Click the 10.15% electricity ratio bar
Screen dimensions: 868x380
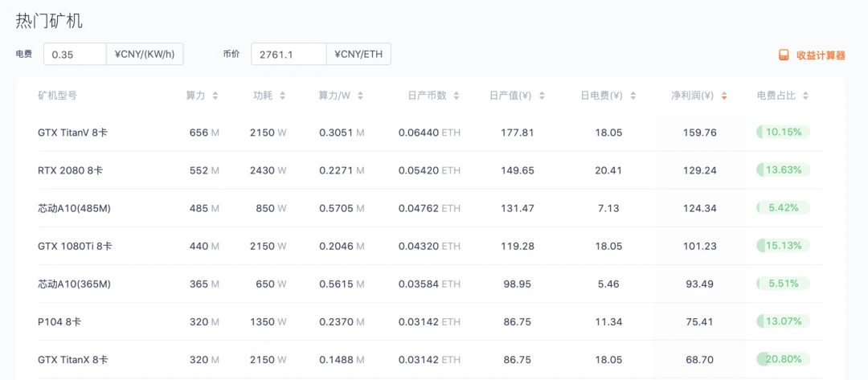click(x=784, y=133)
